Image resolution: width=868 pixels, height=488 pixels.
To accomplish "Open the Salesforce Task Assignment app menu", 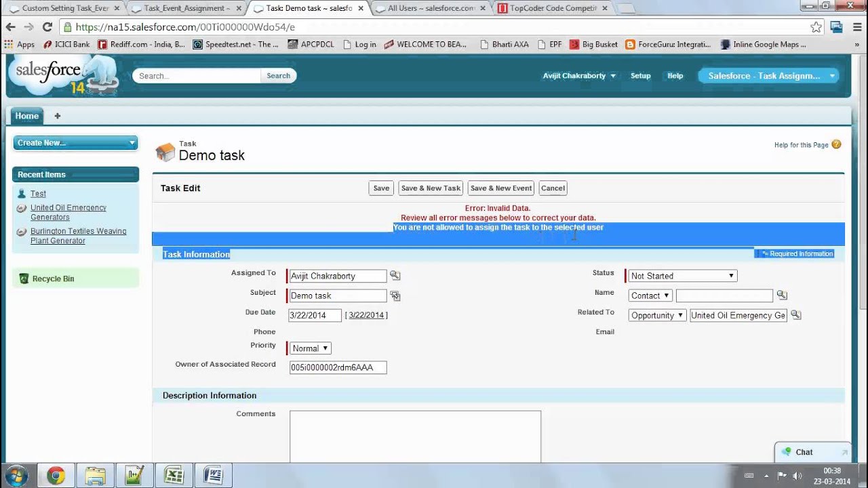I will (769, 76).
